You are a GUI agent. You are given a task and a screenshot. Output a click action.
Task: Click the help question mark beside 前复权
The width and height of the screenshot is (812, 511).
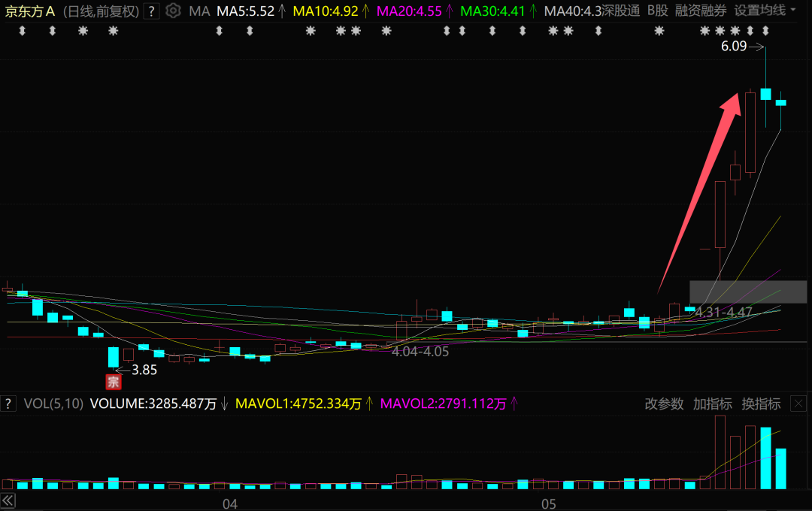(150, 11)
